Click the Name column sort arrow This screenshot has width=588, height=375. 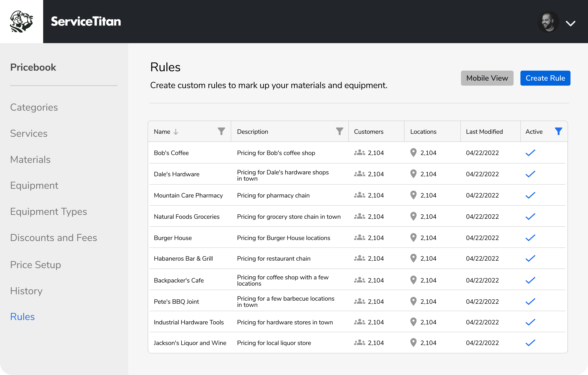coord(176,132)
